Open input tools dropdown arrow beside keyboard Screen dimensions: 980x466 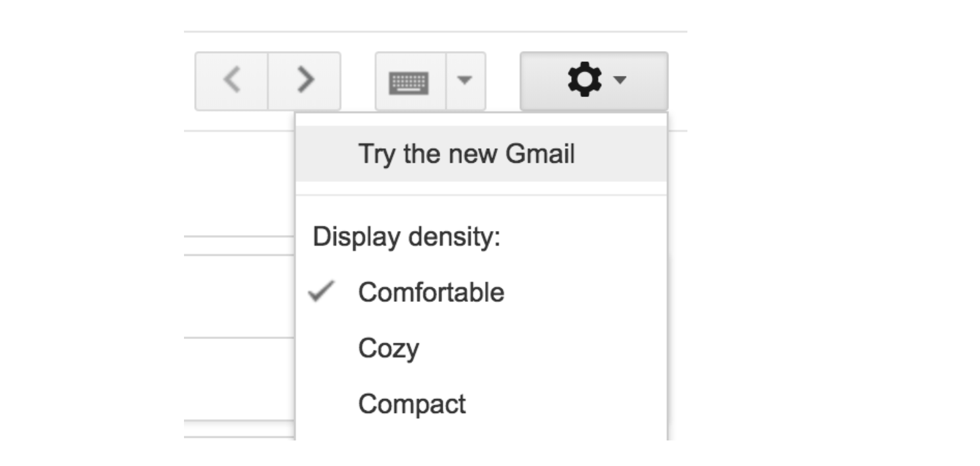pyautogui.click(x=466, y=81)
